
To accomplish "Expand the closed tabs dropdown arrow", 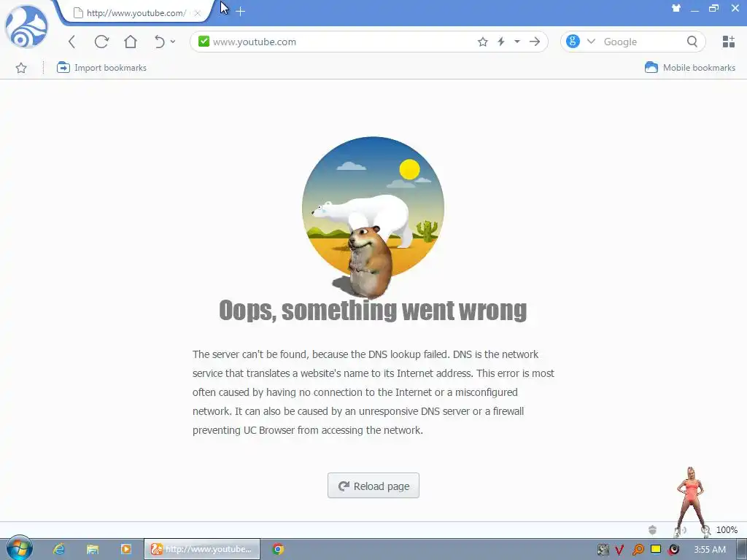I will [173, 42].
